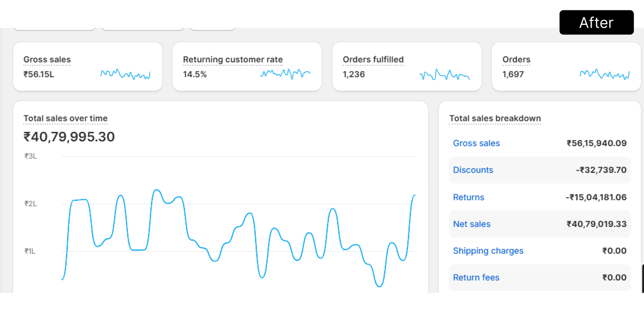Open the Discounts breakdown link
644x325 pixels.
pos(473,170)
